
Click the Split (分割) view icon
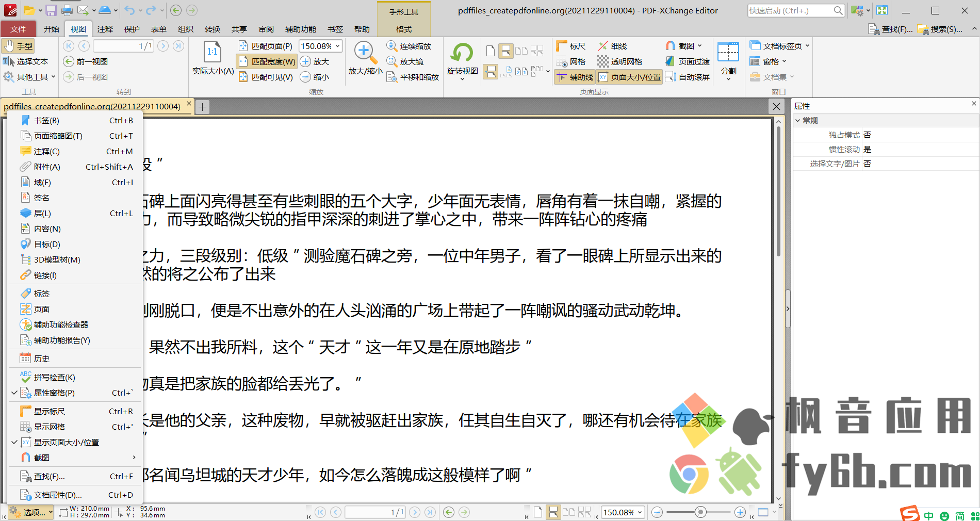pos(728,52)
